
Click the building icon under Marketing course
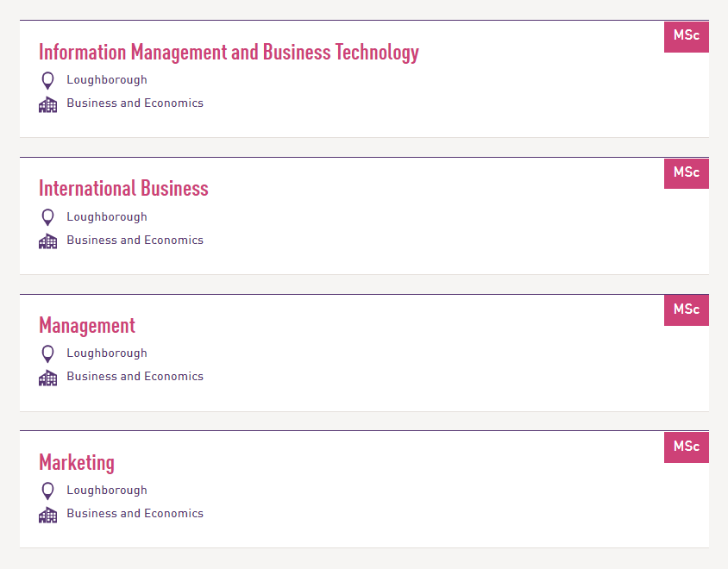pyautogui.click(x=47, y=515)
